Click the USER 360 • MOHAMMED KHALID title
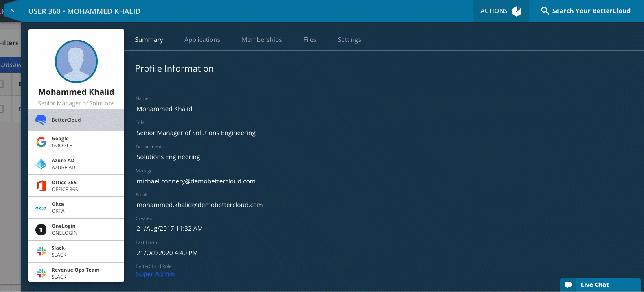The image size is (644, 292). [x=84, y=11]
